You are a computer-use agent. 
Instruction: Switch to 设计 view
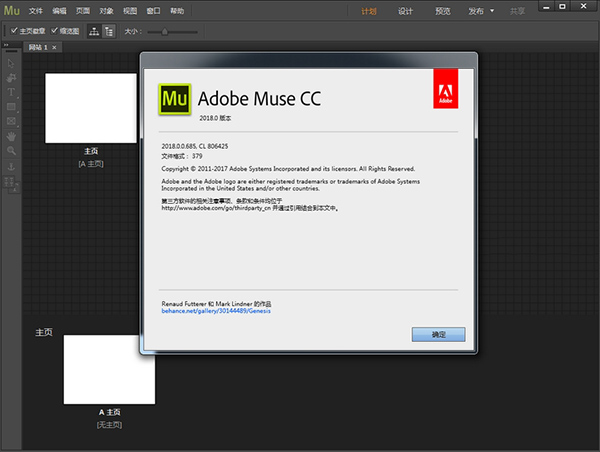pos(406,12)
